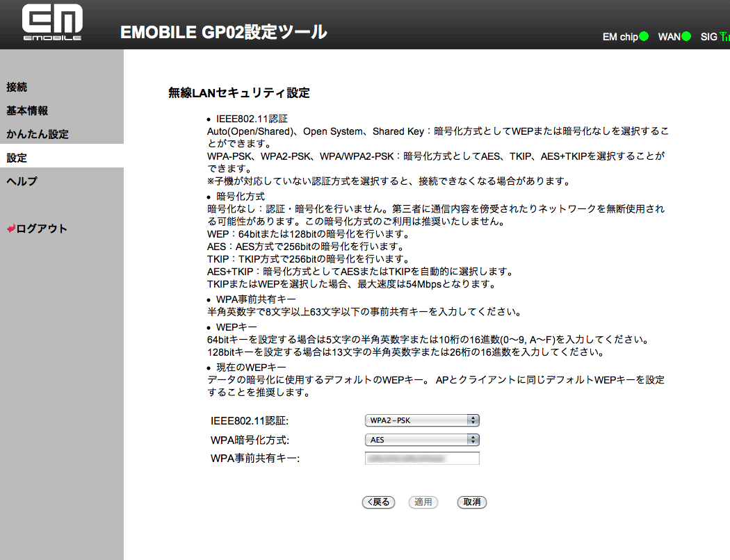The height and width of the screenshot is (560, 730).
Task: Click the line starting '128bitキーを設定する場合'
Action: 407,352
